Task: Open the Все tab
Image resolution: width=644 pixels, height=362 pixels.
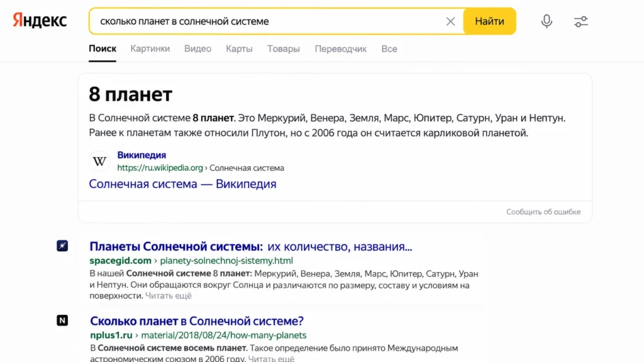Action: coord(389,49)
